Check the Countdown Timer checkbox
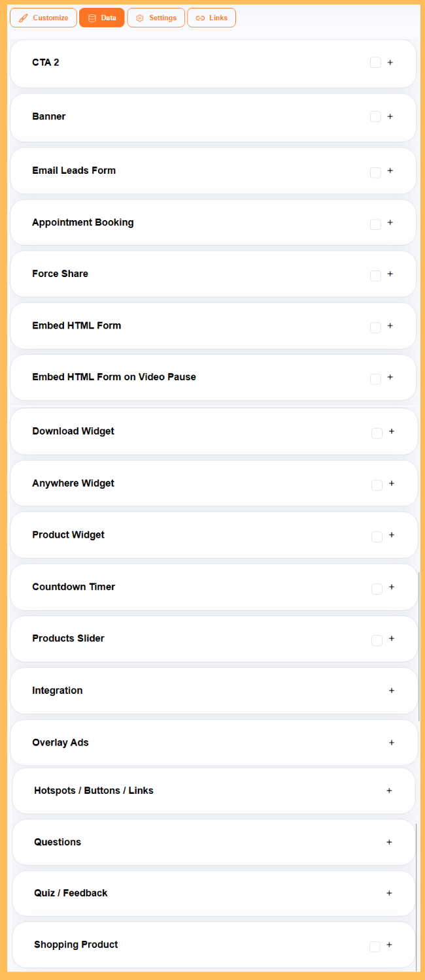The height and width of the screenshot is (980, 425). tap(377, 589)
